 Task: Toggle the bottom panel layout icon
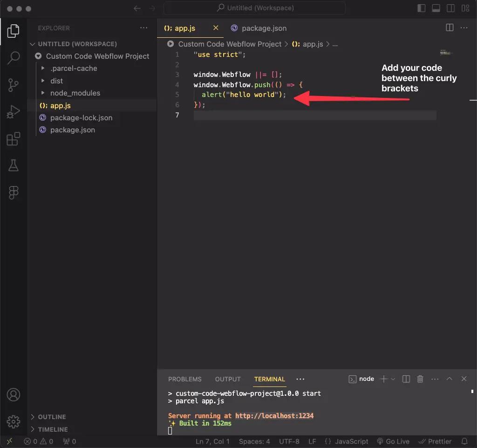(x=436, y=8)
